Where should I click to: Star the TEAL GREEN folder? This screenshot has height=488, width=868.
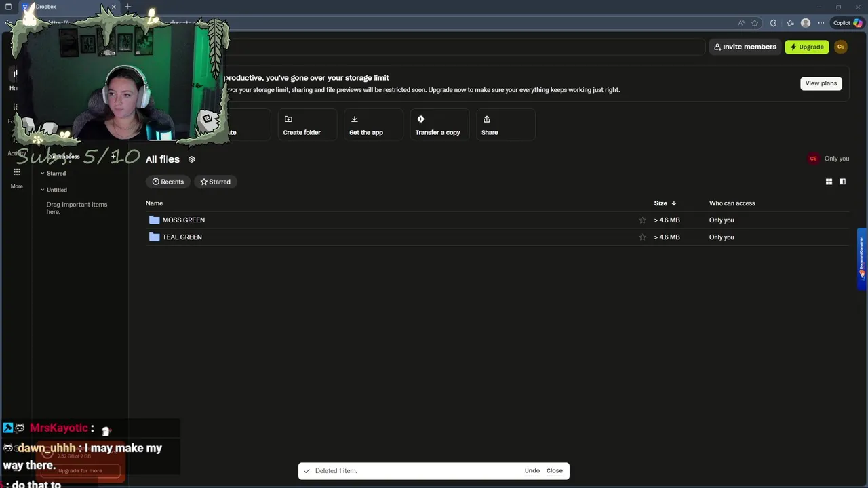tap(642, 237)
